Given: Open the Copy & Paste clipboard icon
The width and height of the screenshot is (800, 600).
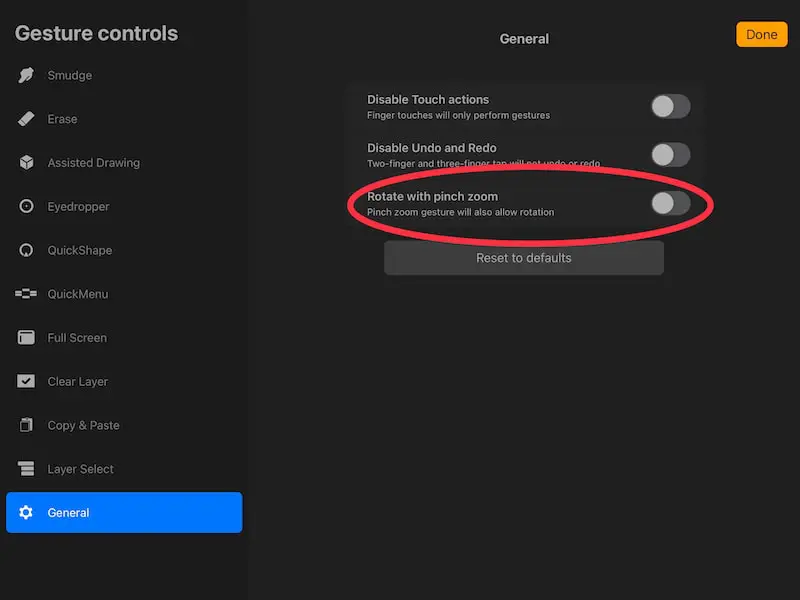Looking at the screenshot, I should [26, 424].
